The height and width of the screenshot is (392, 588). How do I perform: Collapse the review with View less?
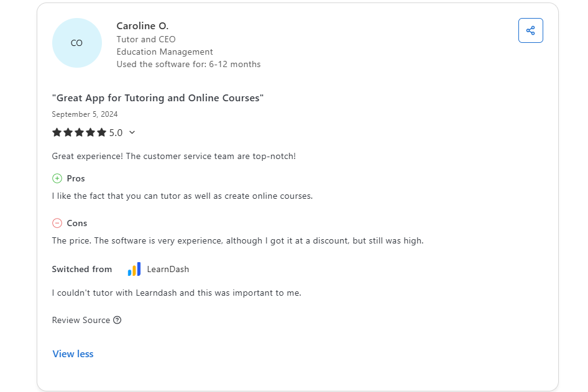coord(73,353)
